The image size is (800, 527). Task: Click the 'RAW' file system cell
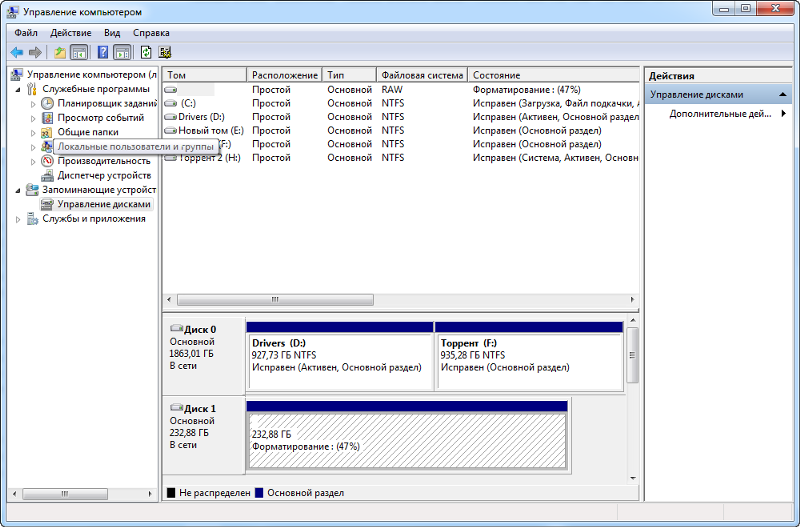[392, 90]
